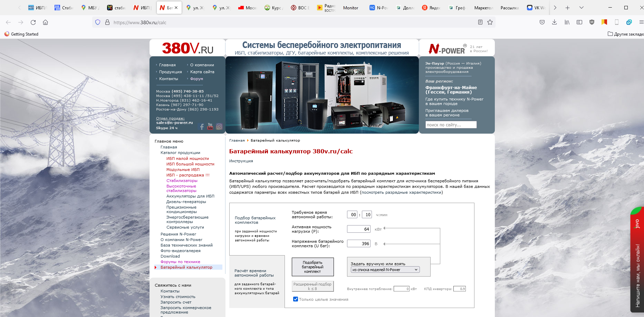
Task: Click the 'Подобрать батарейный комплект' button
Action: [x=313, y=267]
